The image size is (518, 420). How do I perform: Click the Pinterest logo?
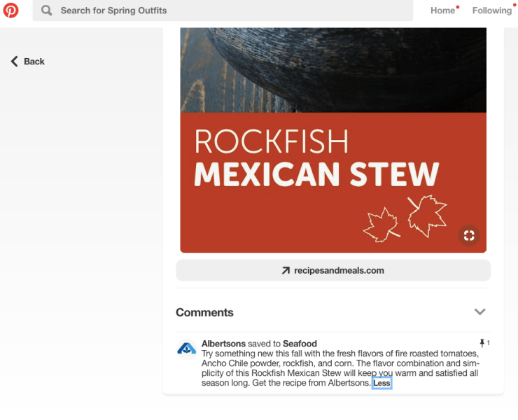tap(11, 10)
